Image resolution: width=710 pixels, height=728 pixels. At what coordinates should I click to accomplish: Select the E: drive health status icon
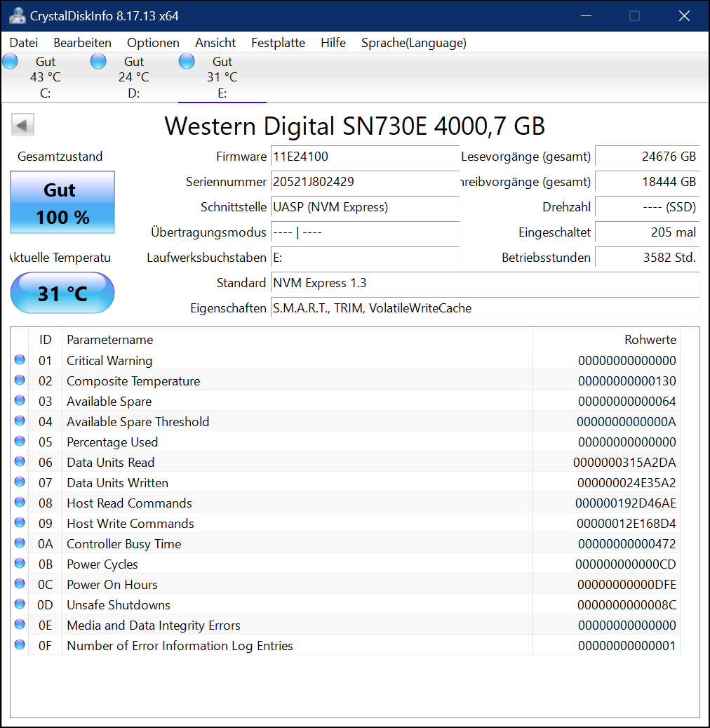tap(187, 61)
